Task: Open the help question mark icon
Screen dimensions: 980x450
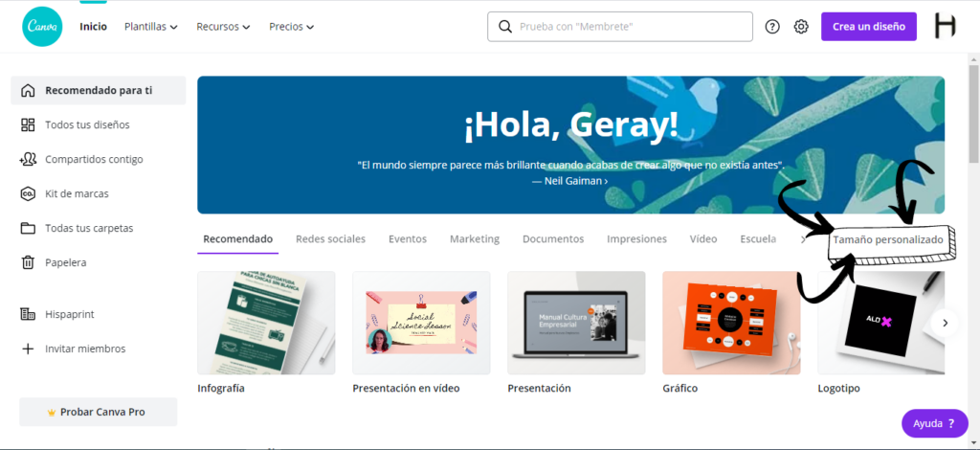Action: point(772,27)
